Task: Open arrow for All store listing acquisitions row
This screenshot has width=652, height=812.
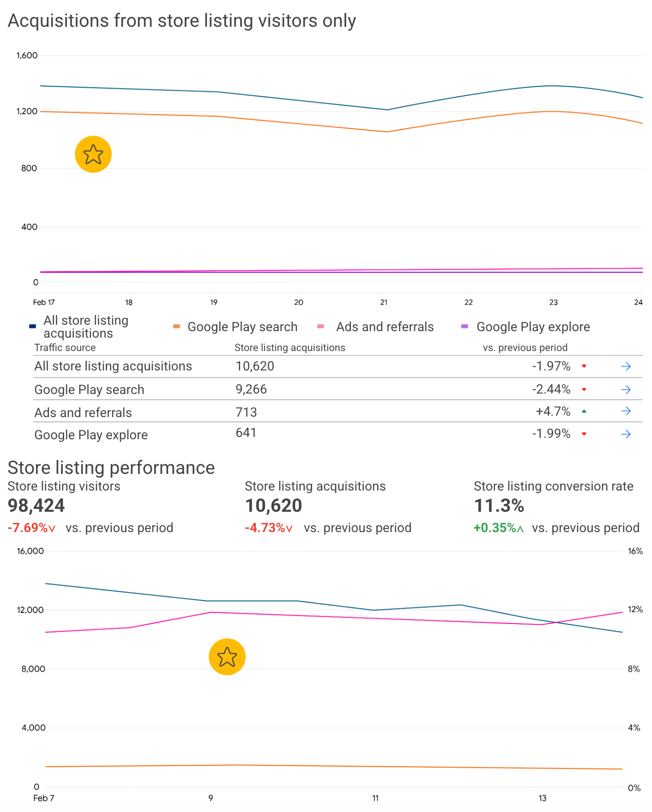Action: pyautogui.click(x=626, y=366)
